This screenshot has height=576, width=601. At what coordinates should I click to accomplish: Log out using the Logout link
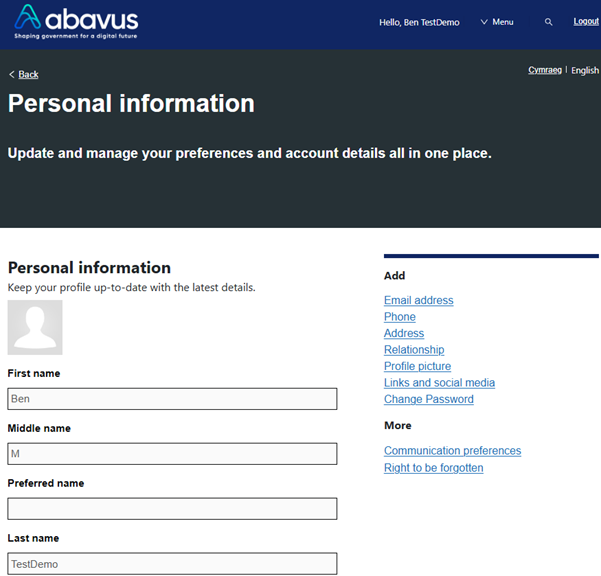(586, 21)
